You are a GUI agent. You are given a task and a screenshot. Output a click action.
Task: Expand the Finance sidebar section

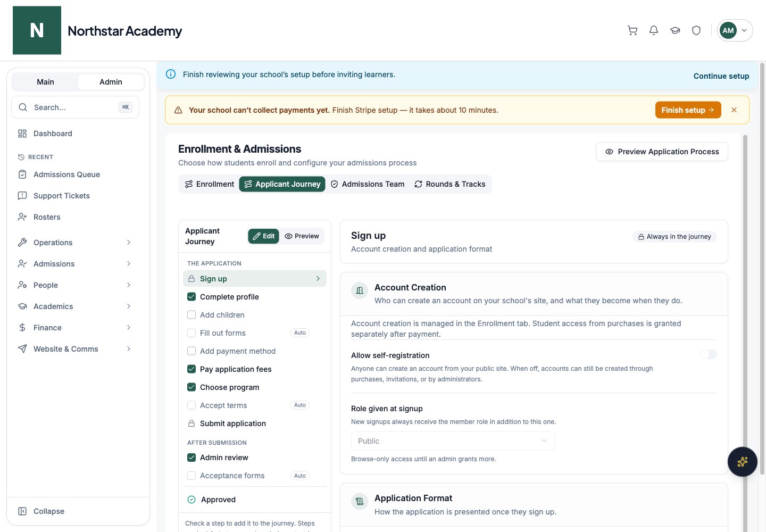click(75, 328)
